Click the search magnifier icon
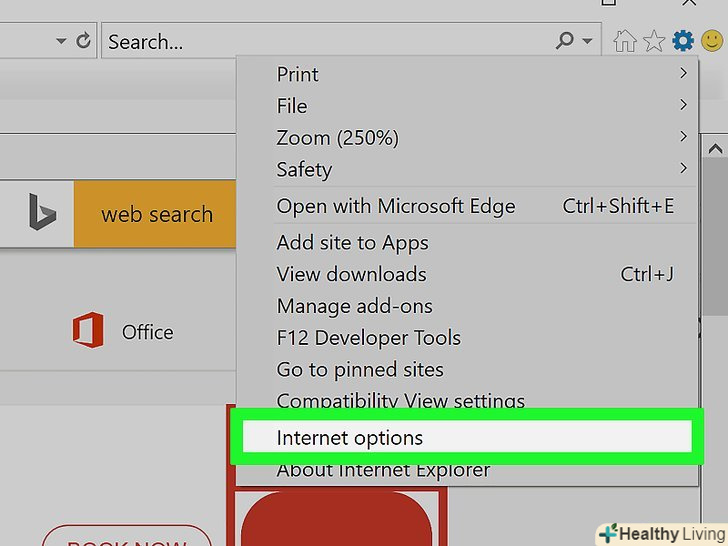The width and height of the screenshot is (728, 546). click(x=565, y=41)
